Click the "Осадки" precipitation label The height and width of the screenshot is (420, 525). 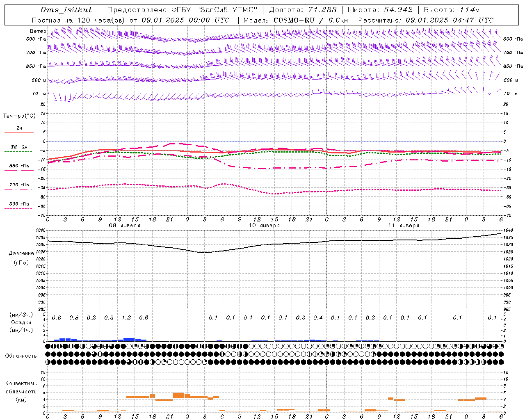[21, 322]
